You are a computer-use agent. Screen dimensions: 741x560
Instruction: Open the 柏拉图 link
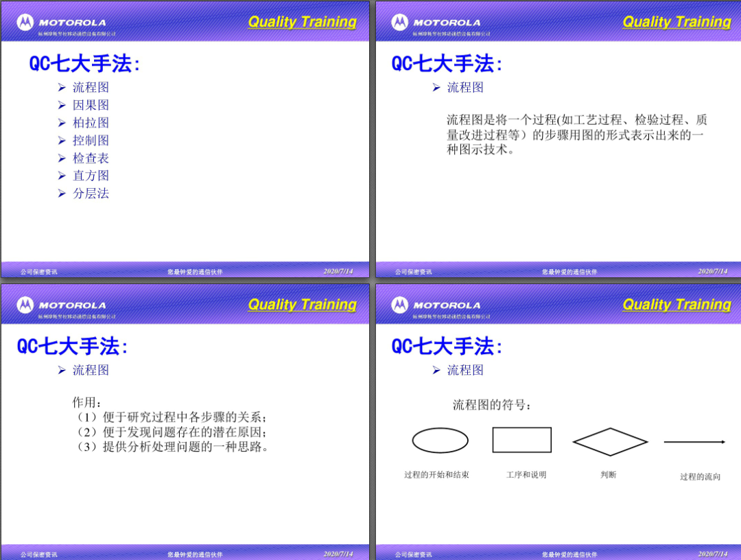[92, 122]
